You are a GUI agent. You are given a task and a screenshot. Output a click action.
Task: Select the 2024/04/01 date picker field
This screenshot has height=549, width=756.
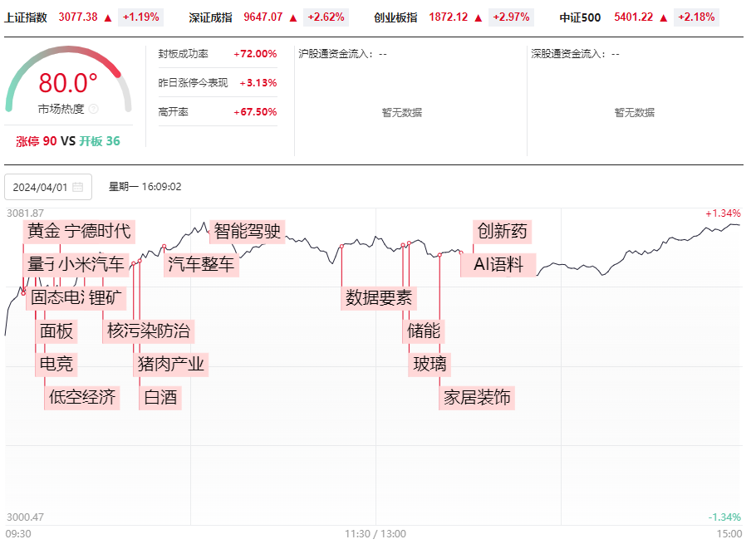pos(48,187)
